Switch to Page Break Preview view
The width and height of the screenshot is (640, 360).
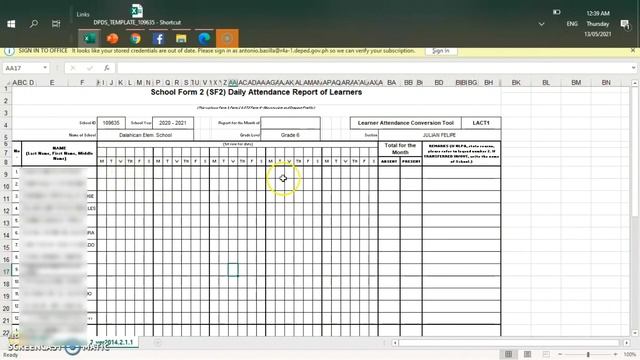(546, 354)
